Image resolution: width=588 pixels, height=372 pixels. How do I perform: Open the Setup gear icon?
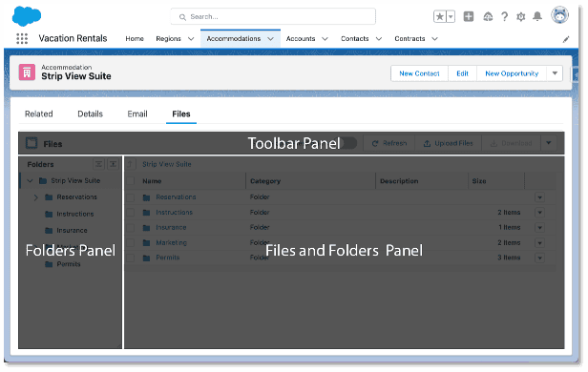tap(521, 17)
